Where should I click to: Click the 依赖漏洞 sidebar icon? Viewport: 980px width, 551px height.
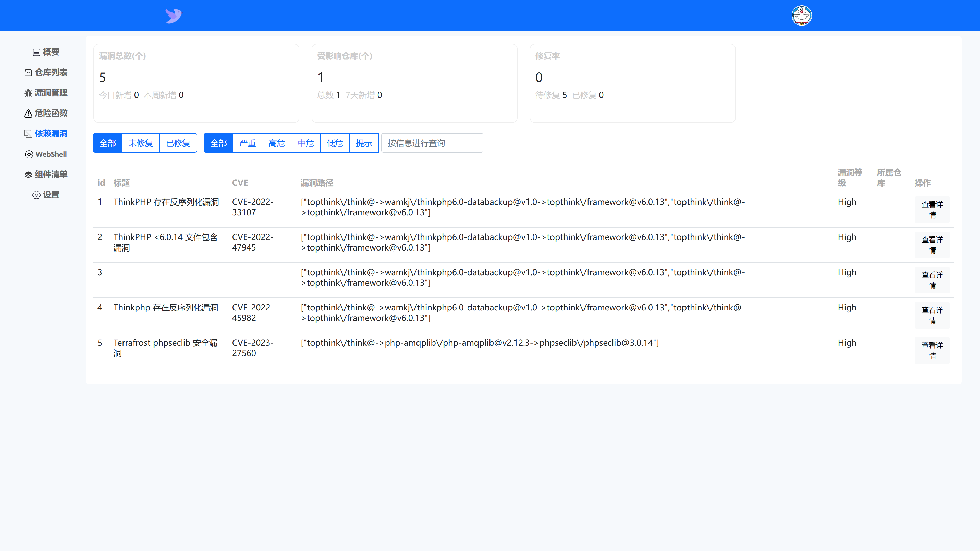(29, 134)
